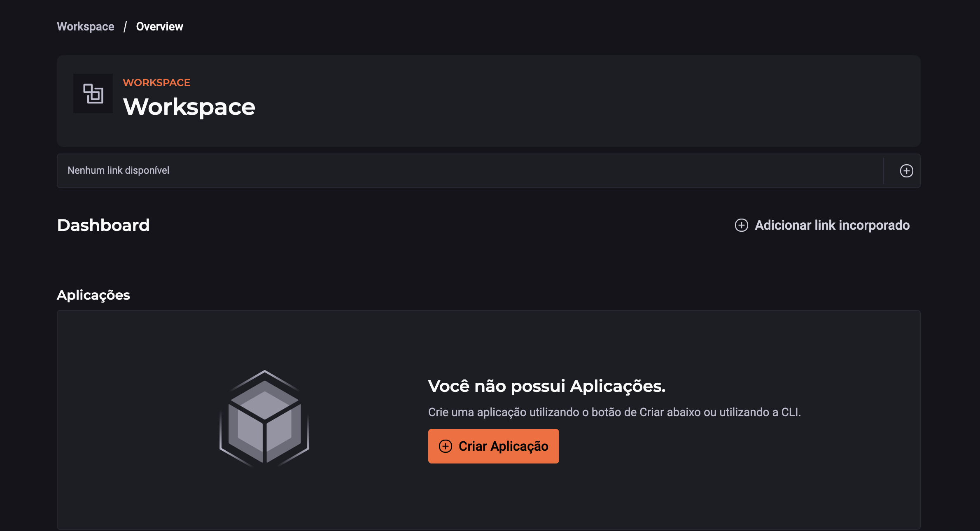980x531 pixels.
Task: Add a link with the links bar plus icon
Action: point(906,171)
